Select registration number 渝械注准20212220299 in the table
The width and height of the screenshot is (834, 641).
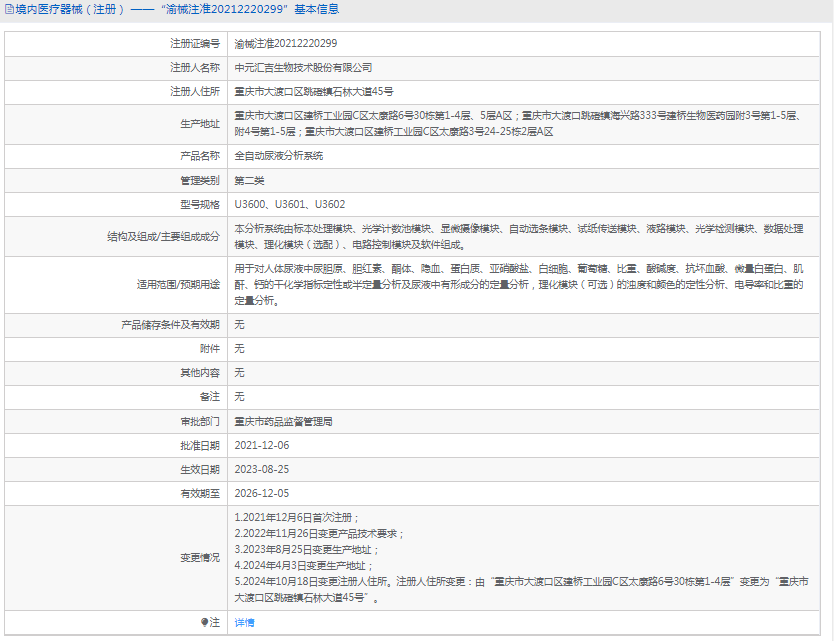(286, 44)
